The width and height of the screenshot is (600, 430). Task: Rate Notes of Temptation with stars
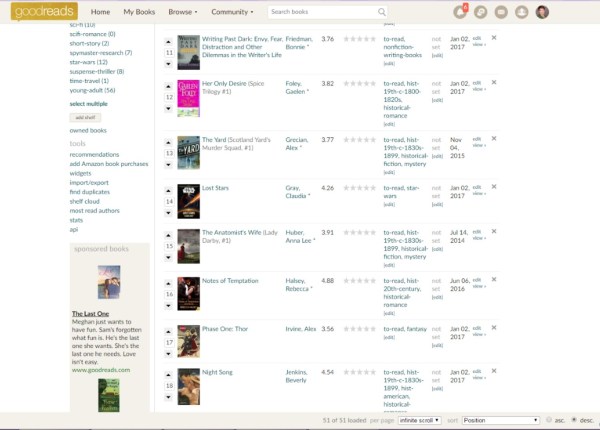point(359,281)
